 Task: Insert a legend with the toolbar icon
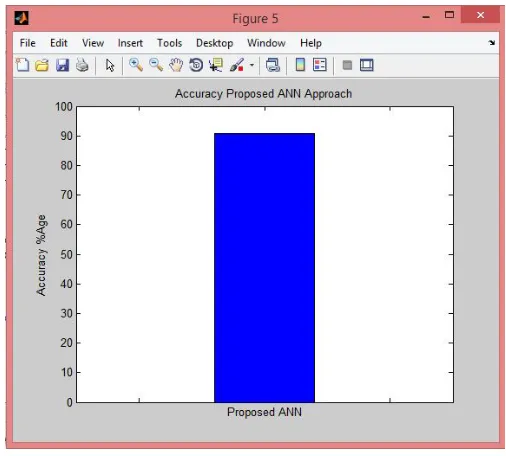pos(320,65)
